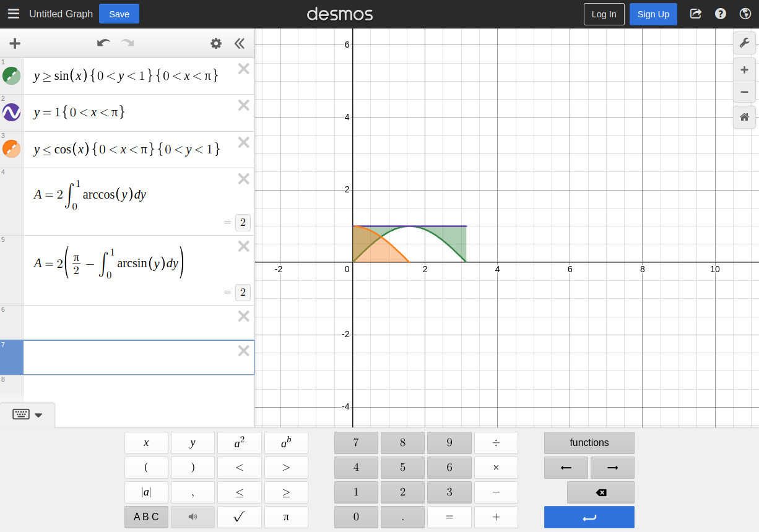Collapse the on-screen keypad
The height and width of the screenshot is (532, 759).
coord(28,414)
